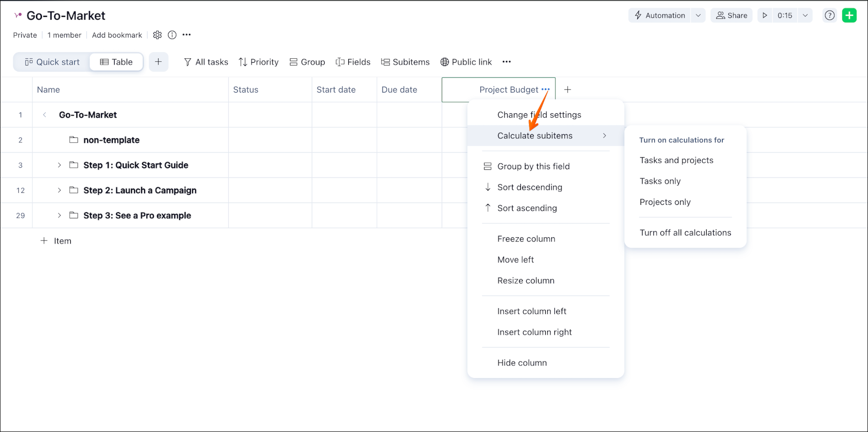
Task: Choose Turn off all calculations
Action: [x=685, y=233]
